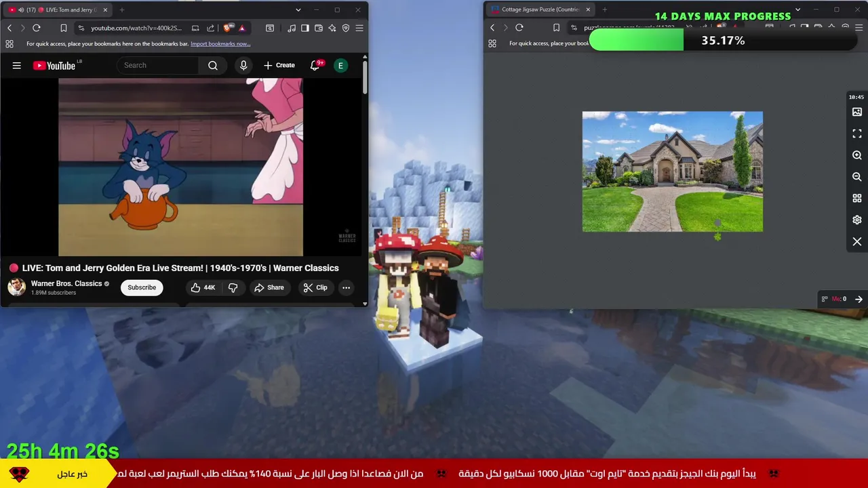The width and height of the screenshot is (868, 488).
Task: Zoom out on the puzzle
Action: tap(857, 177)
